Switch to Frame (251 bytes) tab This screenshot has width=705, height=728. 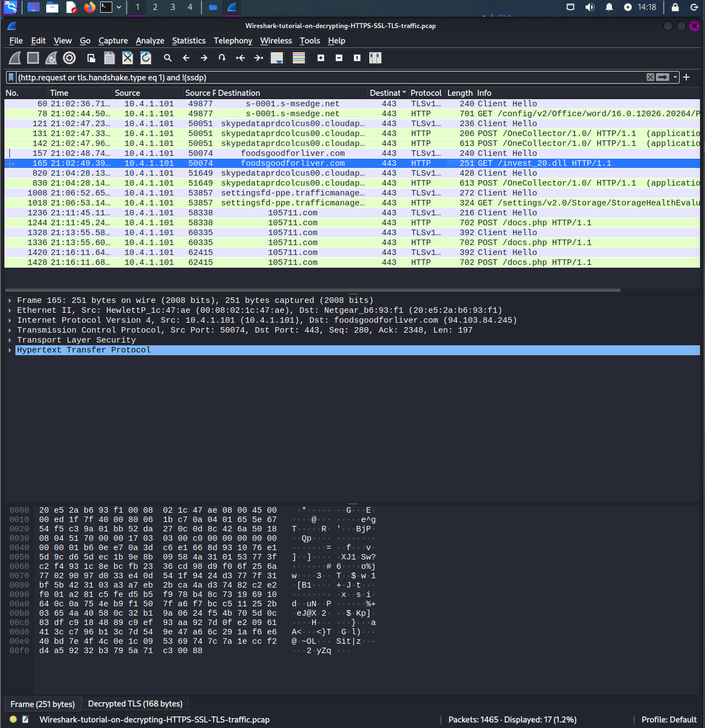tap(42, 704)
